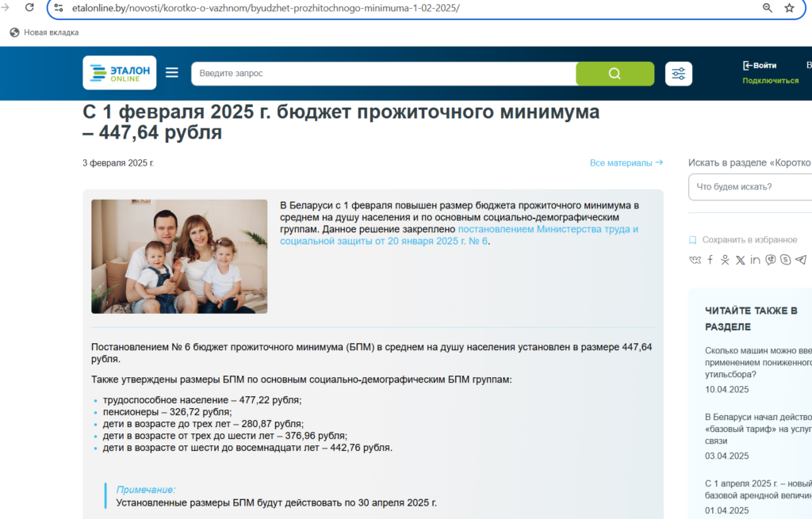
Task: Bookmark this page with the star icon
Action: point(789,8)
